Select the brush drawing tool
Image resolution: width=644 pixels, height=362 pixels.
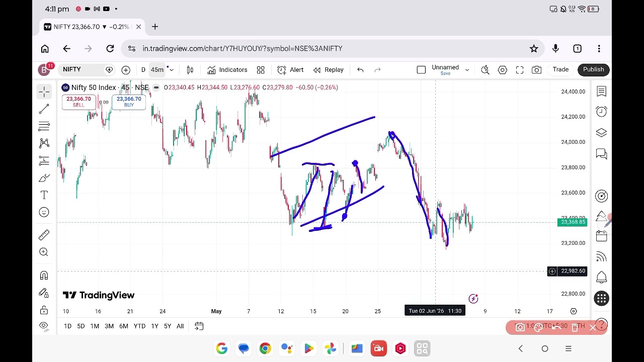pos(44,178)
